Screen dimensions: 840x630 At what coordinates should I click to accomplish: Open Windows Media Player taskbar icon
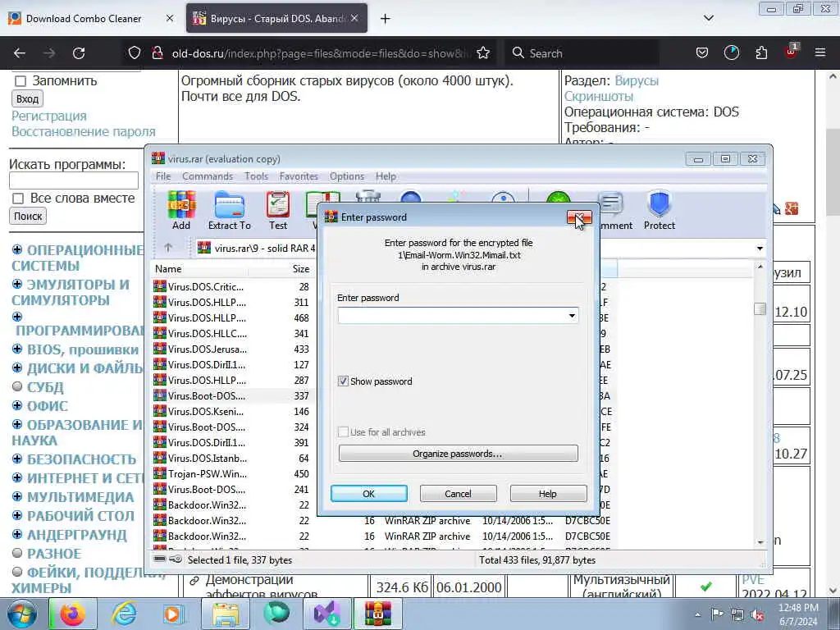(x=173, y=614)
